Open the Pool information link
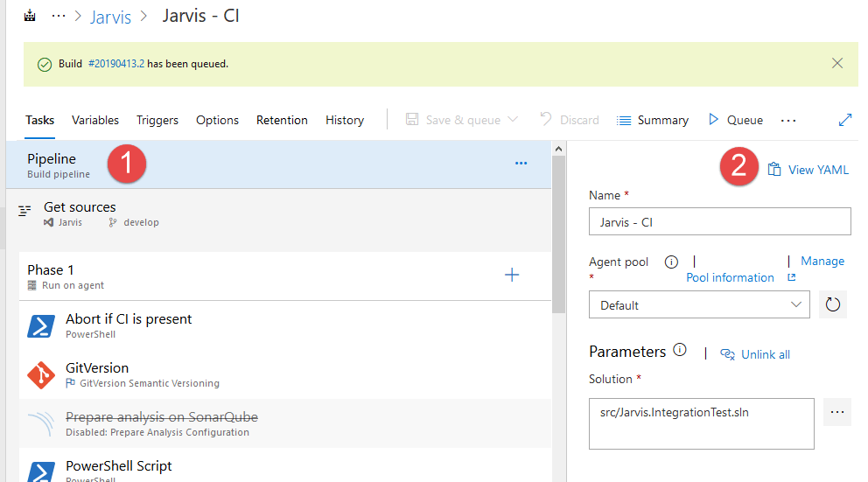 click(x=730, y=278)
